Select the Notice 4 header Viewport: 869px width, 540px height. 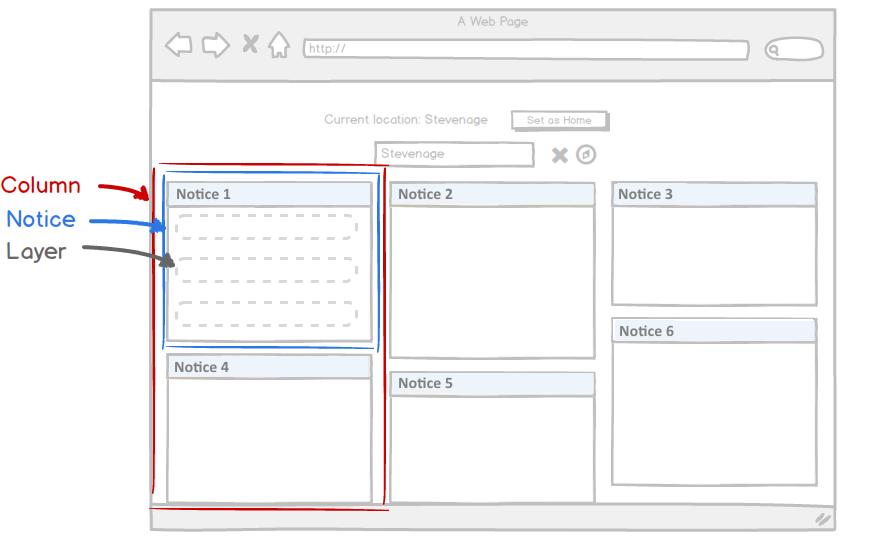pos(269,367)
